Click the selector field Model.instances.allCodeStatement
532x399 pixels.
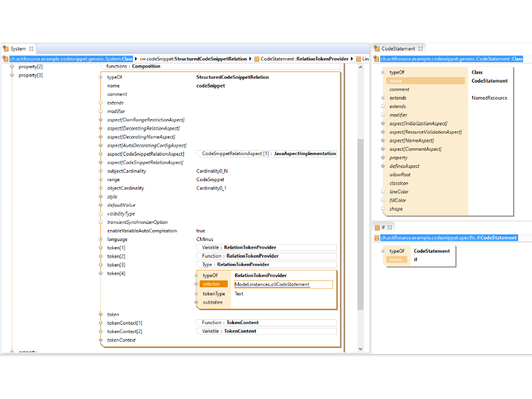[283, 284]
